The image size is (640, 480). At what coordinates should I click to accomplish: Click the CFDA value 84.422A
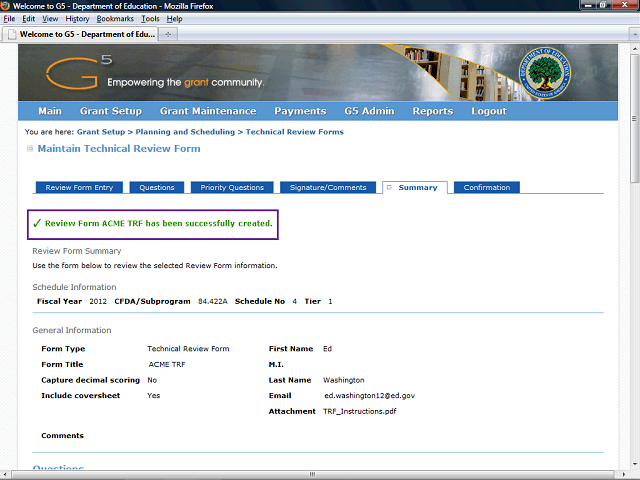(x=213, y=301)
